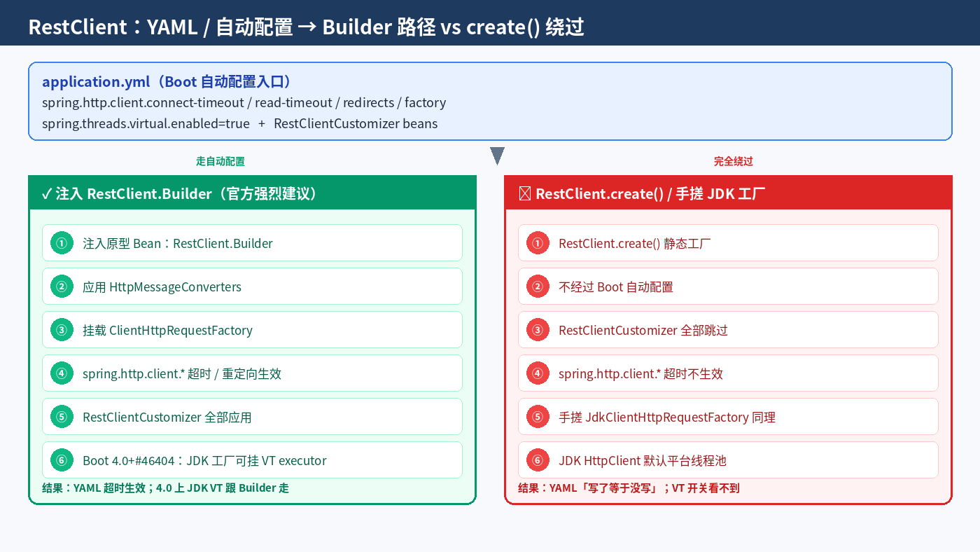Click 'spring.threads.virtual.enabled=true' text
The image size is (980, 552).
click(x=146, y=123)
